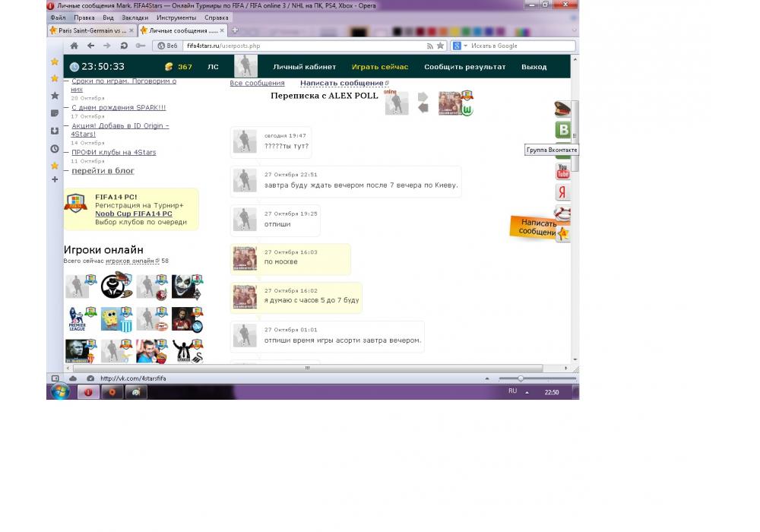Open the history clock icon in Opera sidebar
Viewport: 760px width, 532px height.
55,149
